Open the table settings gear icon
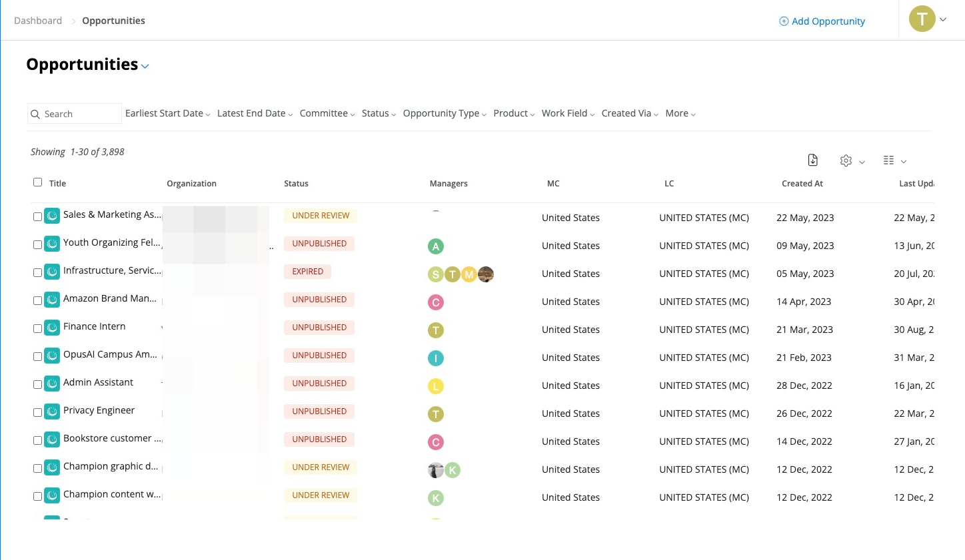Image resolution: width=965 pixels, height=560 pixels. (x=846, y=160)
